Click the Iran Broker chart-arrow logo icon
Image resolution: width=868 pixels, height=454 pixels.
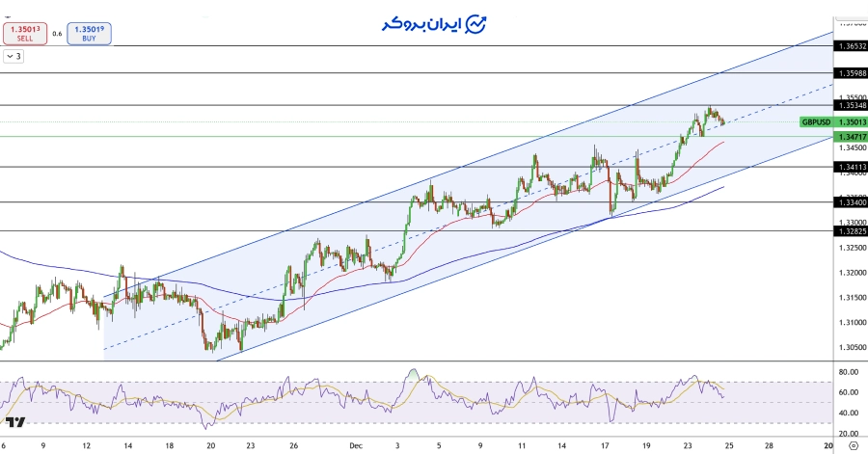476,23
